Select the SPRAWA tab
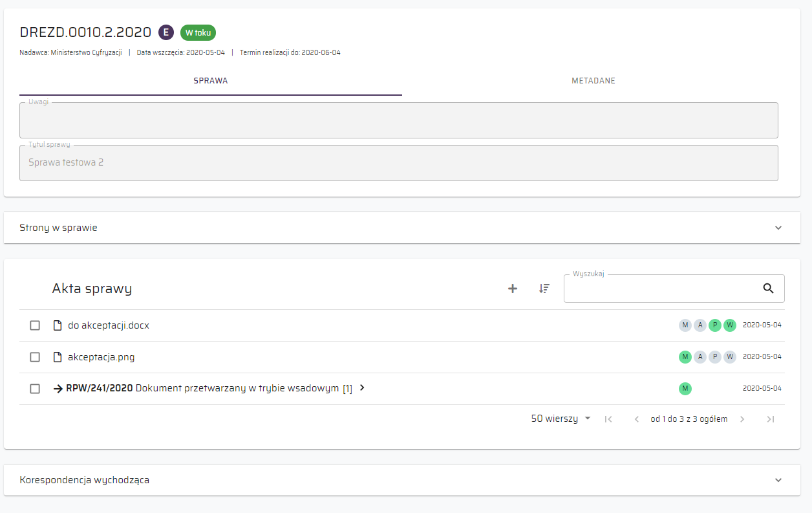This screenshot has height=513, width=812. [x=211, y=81]
